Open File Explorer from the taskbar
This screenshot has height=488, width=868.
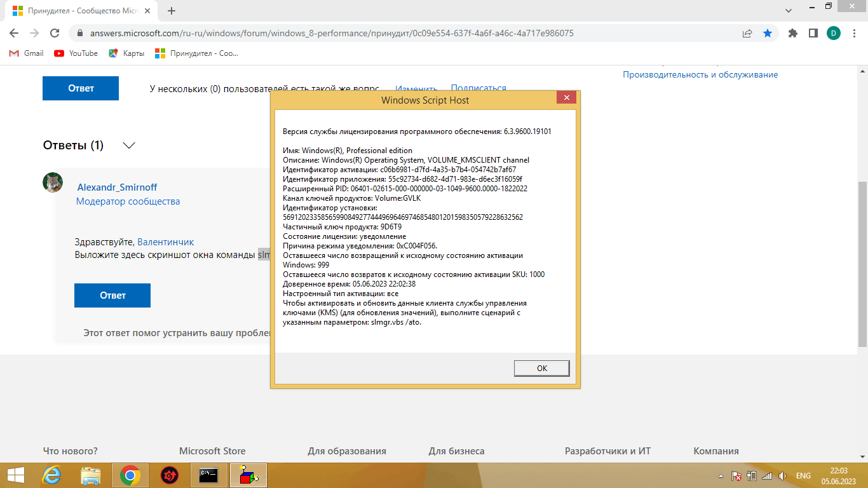tap(91, 475)
